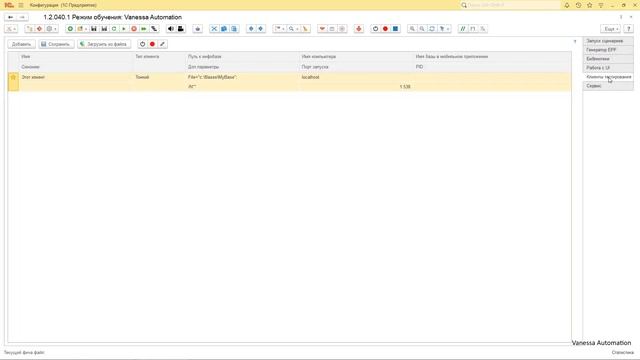
Task: Open the notifications bell icon
Action: (567, 5)
